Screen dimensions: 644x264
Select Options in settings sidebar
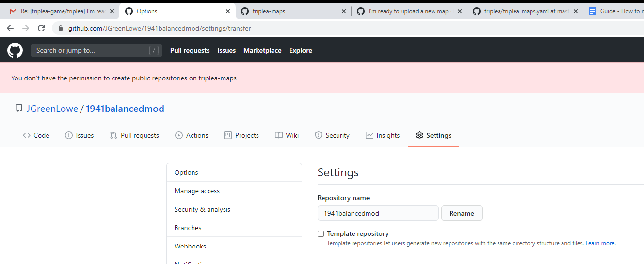(x=234, y=172)
